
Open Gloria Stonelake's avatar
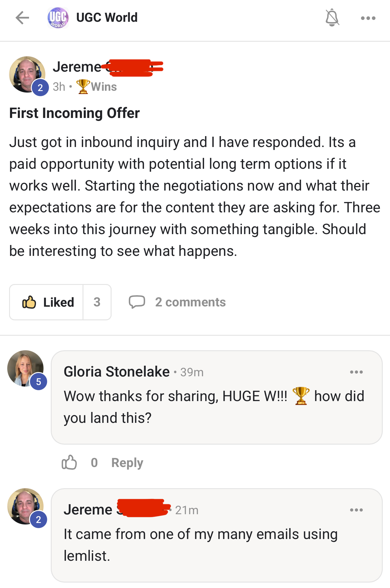pyautogui.click(x=24, y=367)
